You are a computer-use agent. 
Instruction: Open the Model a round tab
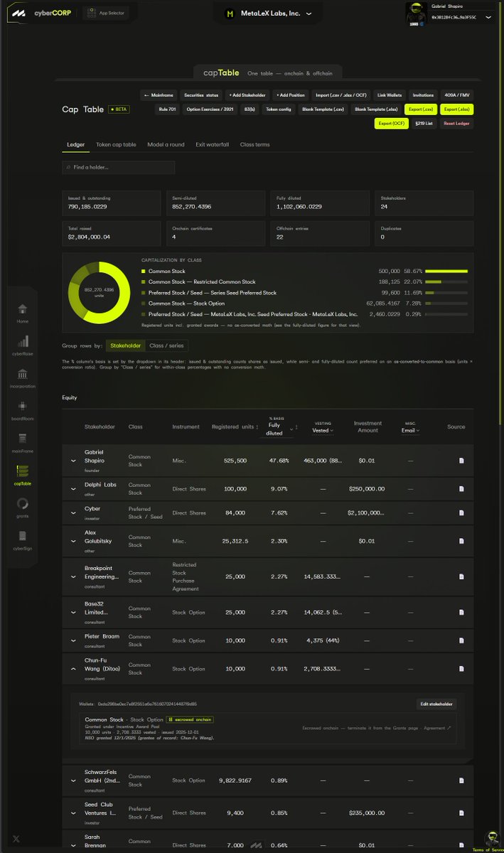coord(166,144)
